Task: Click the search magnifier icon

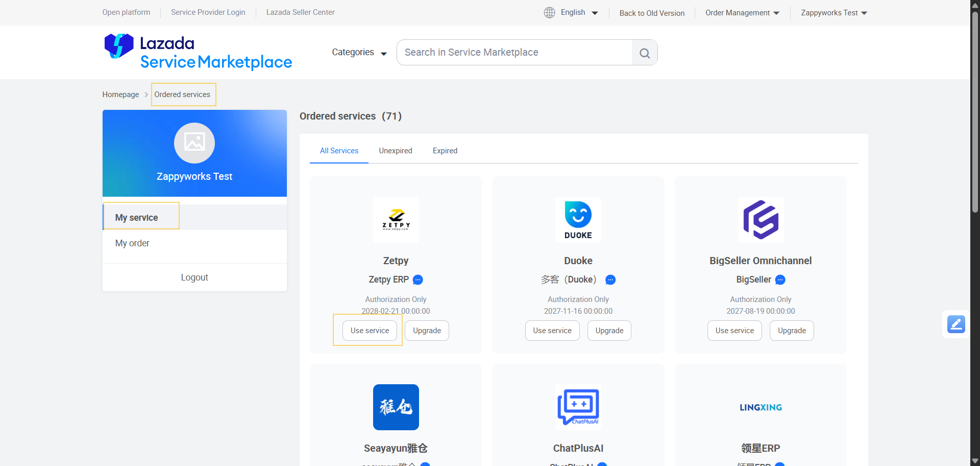Action: [x=645, y=53]
